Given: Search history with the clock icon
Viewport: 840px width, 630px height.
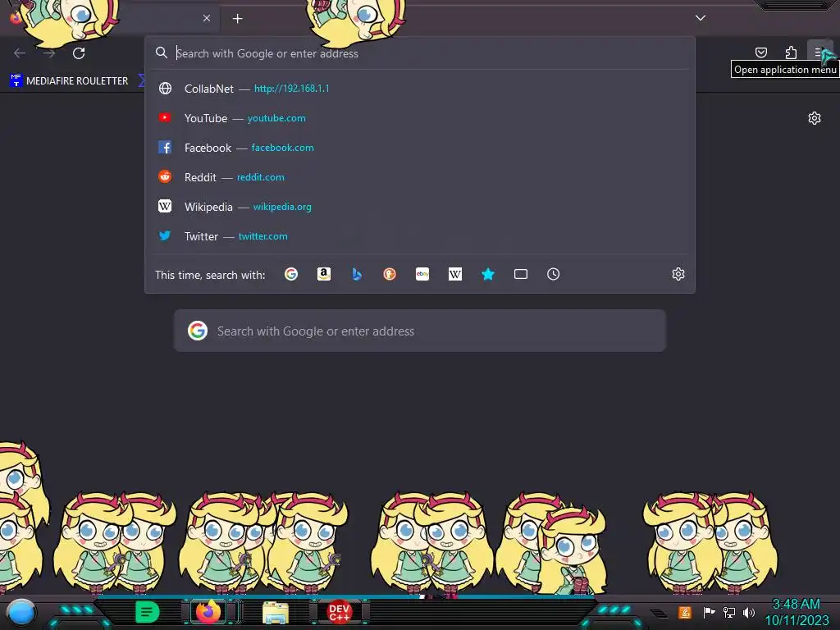Looking at the screenshot, I should coord(554,274).
